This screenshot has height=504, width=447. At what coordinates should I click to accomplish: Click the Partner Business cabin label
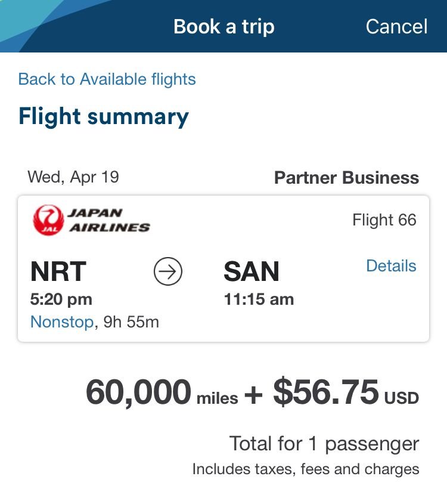[346, 178]
